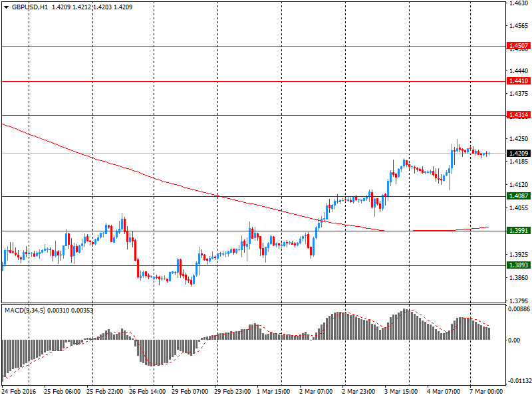Viewport: 532px width, 399px height.
Task: Click the 2 Mar 23:00 time label
Action: coord(358,392)
